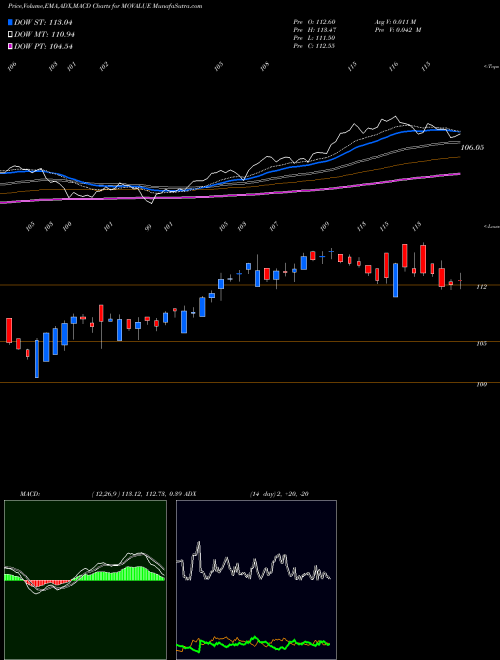
Task: Click the 106.05 price label beside EMA lines
Action: click(472, 148)
